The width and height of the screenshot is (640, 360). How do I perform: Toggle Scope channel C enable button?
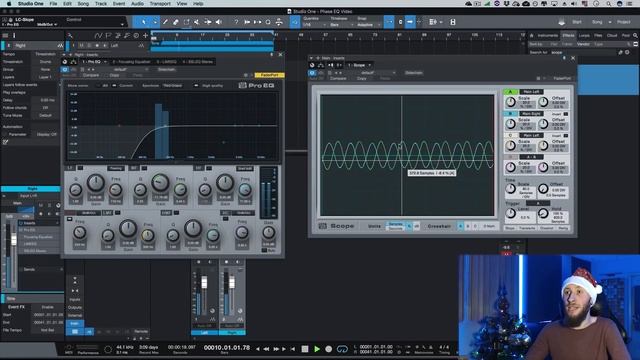coord(510,135)
